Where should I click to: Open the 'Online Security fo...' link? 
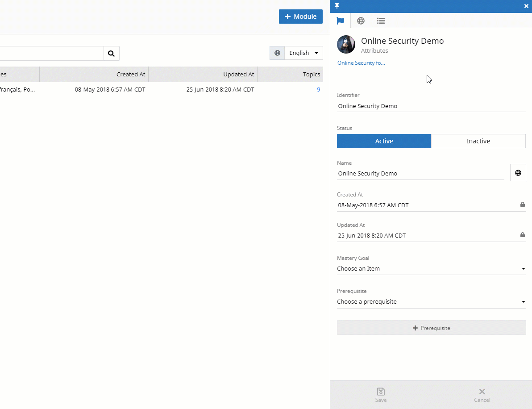click(361, 63)
